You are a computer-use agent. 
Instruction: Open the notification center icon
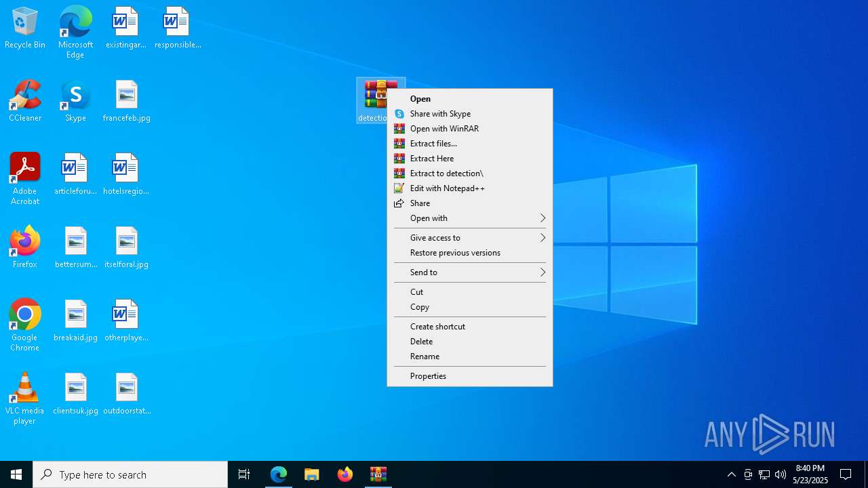pyautogui.click(x=846, y=474)
